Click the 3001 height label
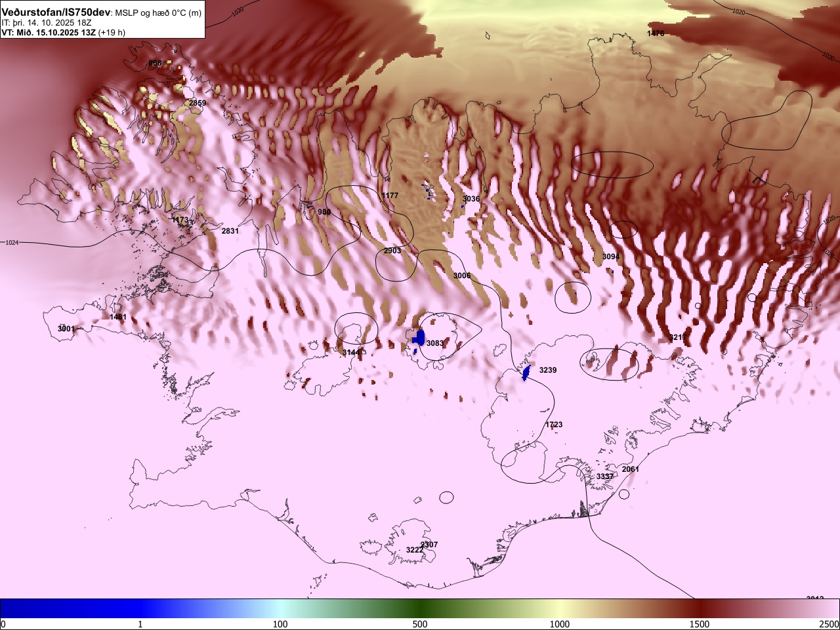Screen dimensions: 840x630 (x=66, y=329)
